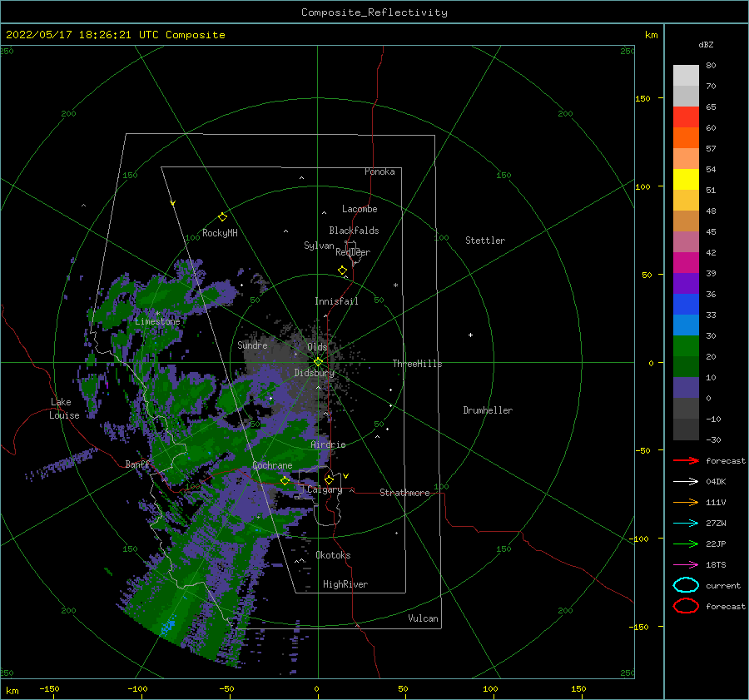Image resolution: width=749 pixels, height=700 pixels.
Task: Click the yellow diamond marker below RedDeer
Action: click(x=342, y=270)
